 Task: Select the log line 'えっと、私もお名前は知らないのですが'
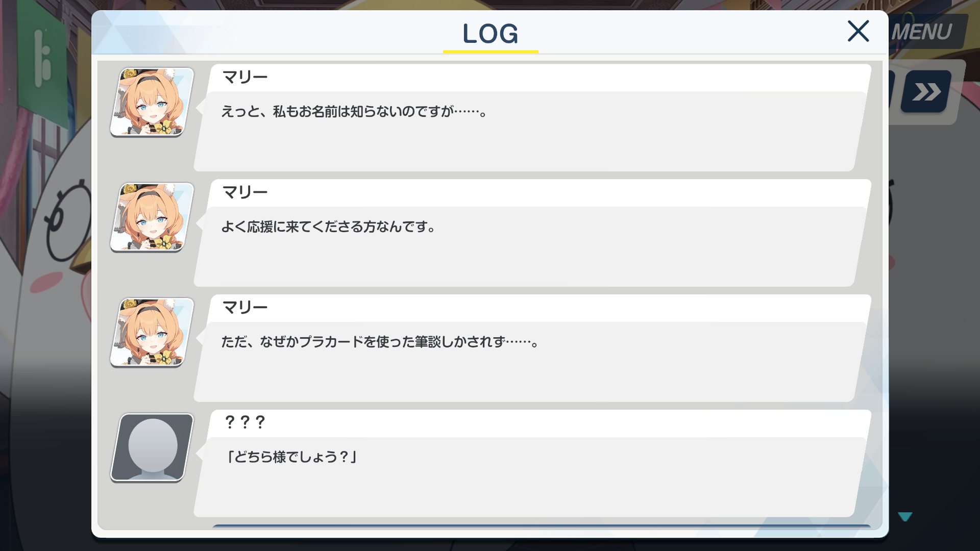point(355,111)
